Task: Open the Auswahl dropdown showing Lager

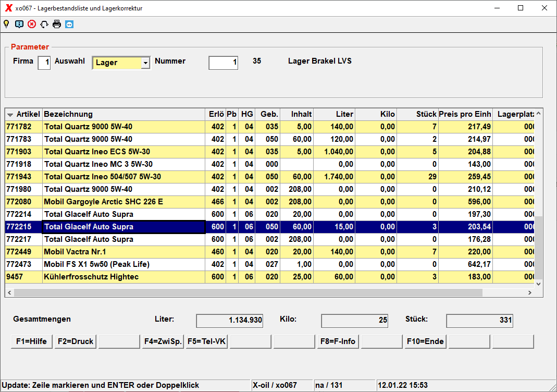Action: coord(121,63)
